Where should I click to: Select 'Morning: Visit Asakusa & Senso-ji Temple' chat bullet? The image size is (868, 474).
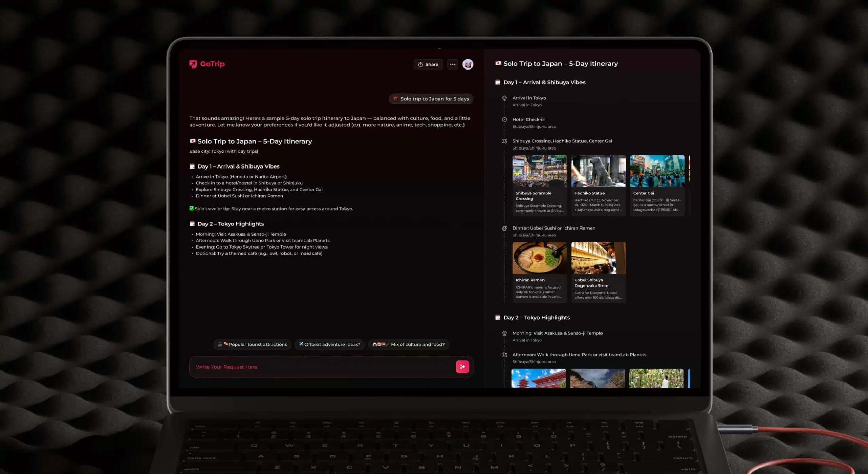[x=241, y=234]
